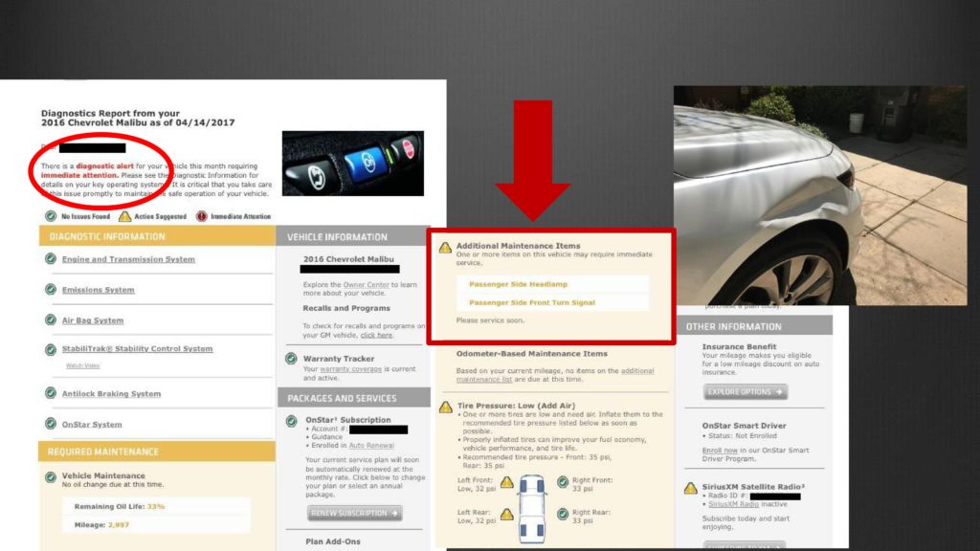Click green check icon beside OnStar System
Image resolution: width=980 pixels, height=551 pixels.
pyautogui.click(x=51, y=424)
